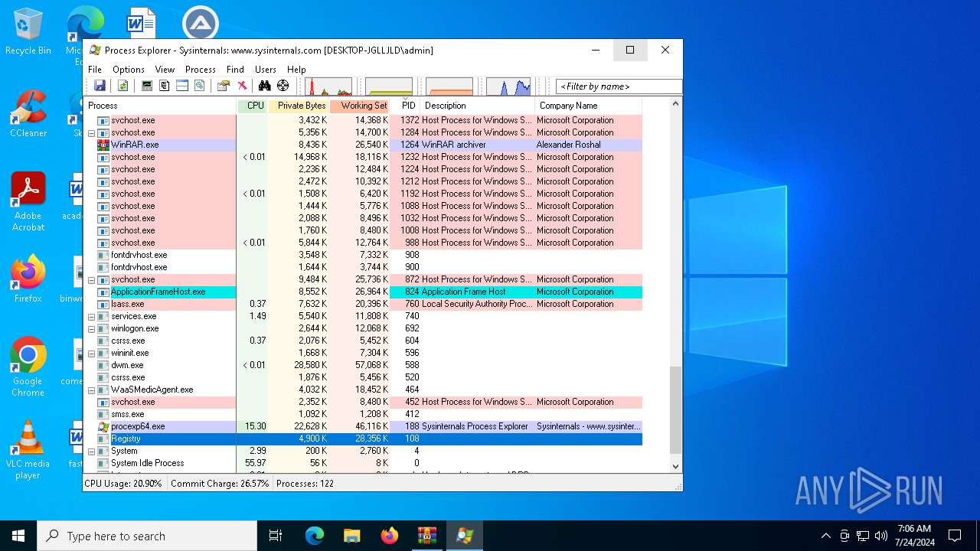
Task: Open File Explorer from the taskbar
Action: pos(351,536)
